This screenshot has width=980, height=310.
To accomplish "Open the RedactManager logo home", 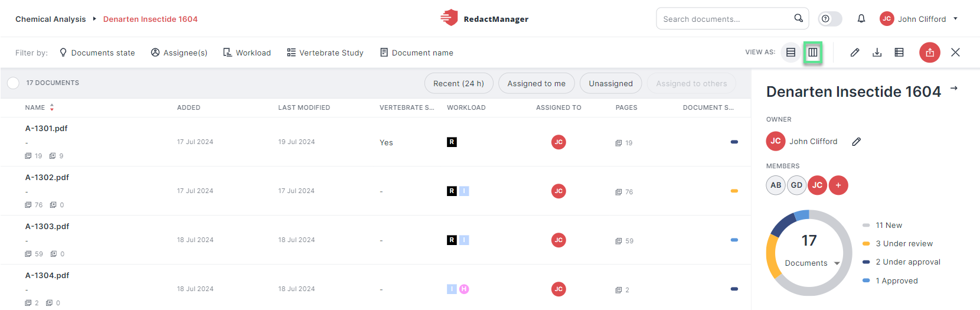I will (x=484, y=18).
